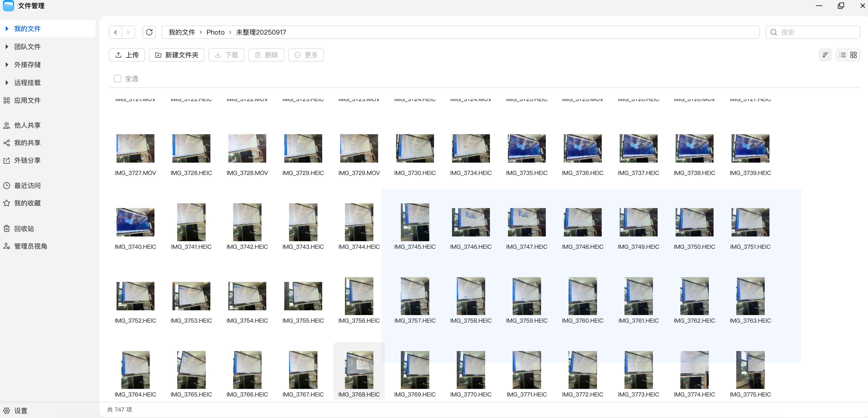Select thumbnail IMG_3740.HEIC

[136, 222]
